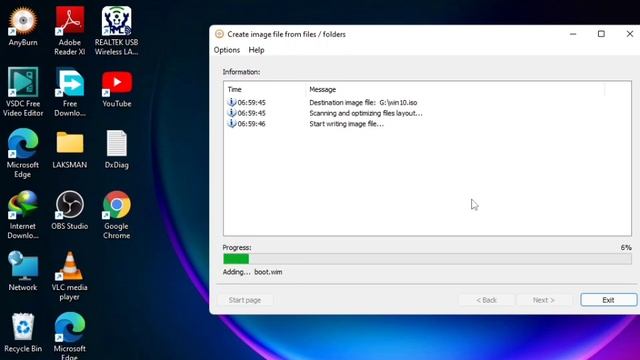
Task: Select 'Destination image file: G:\win10.iso' message
Action: [x=363, y=102]
